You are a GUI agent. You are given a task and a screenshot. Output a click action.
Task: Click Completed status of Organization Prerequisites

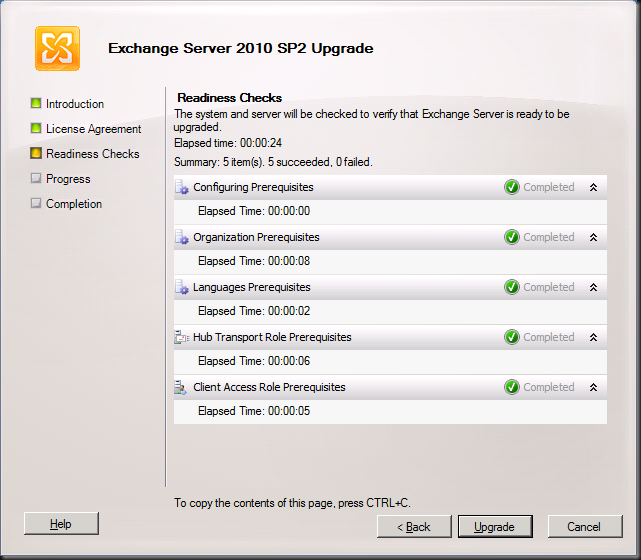[549, 237]
